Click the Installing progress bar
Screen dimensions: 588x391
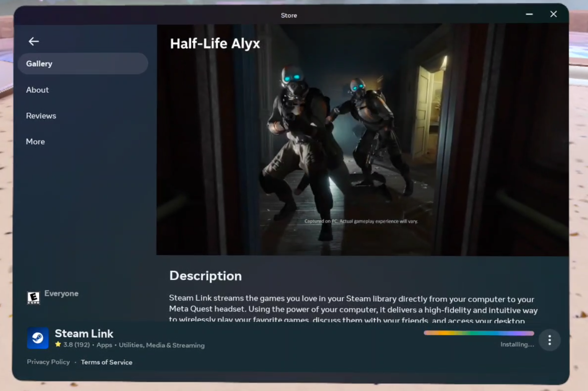click(478, 333)
